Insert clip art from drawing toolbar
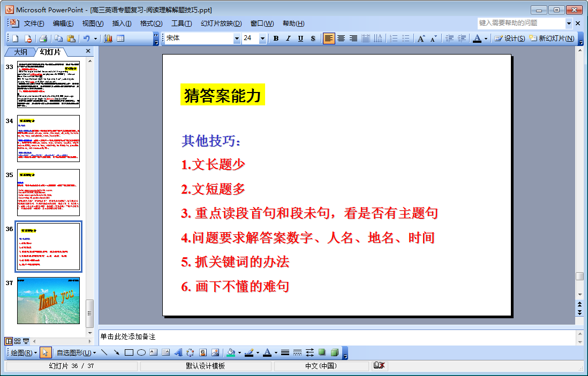 click(x=203, y=352)
